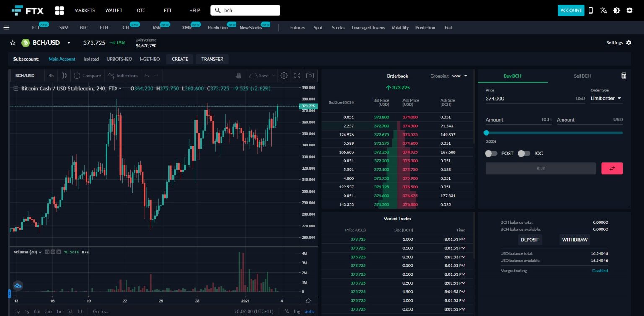Switch site theme with the moon icon
The height and width of the screenshot is (316, 644).
(x=616, y=10)
